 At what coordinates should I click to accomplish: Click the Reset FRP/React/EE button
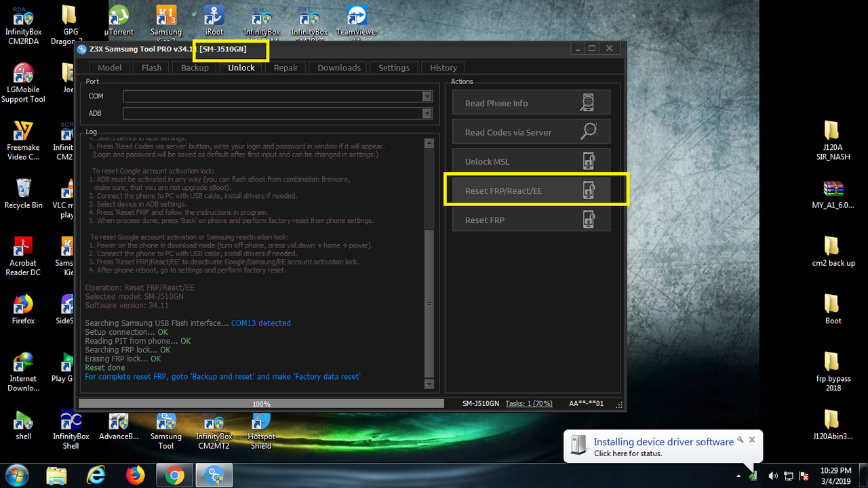tap(532, 190)
